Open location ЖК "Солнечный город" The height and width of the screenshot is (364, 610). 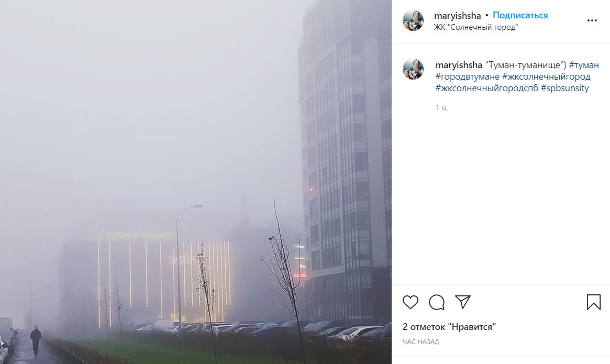click(x=476, y=27)
